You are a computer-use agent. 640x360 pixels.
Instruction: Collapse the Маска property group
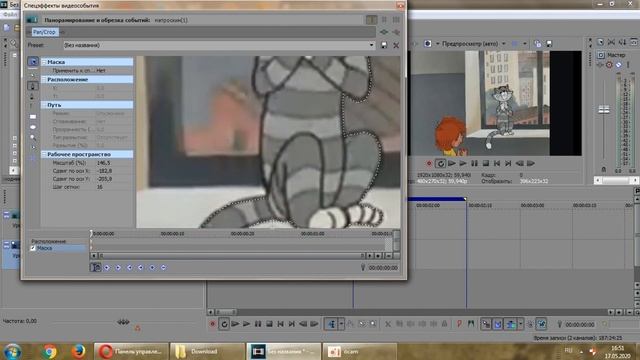click(44, 62)
